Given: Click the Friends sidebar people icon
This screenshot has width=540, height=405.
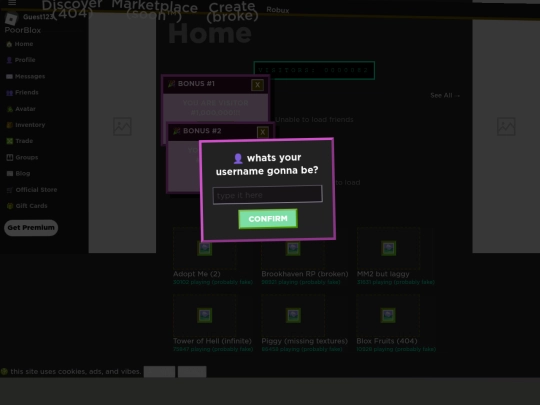Looking at the screenshot, I should click(x=10, y=93).
